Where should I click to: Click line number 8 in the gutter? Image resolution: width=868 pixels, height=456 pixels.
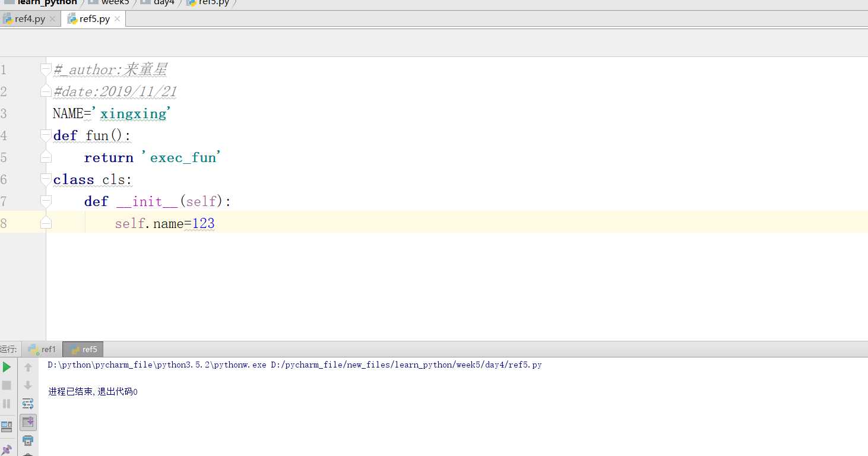(x=4, y=223)
